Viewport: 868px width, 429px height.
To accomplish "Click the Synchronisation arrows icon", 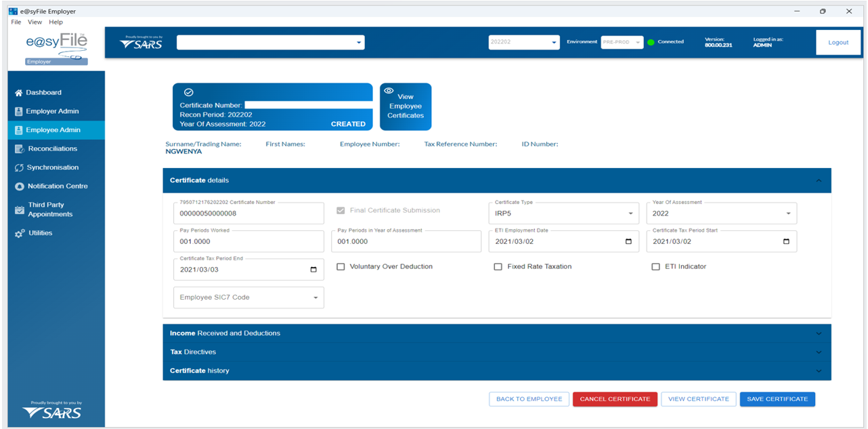I will point(20,167).
